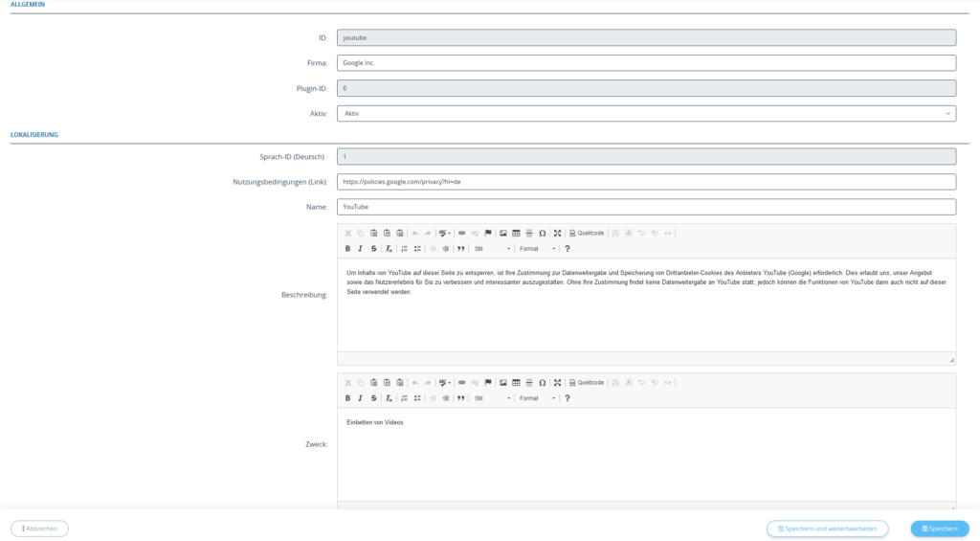Insert horizontal line in Beschreibung editor
Screen dimensions: 980x541
point(529,234)
